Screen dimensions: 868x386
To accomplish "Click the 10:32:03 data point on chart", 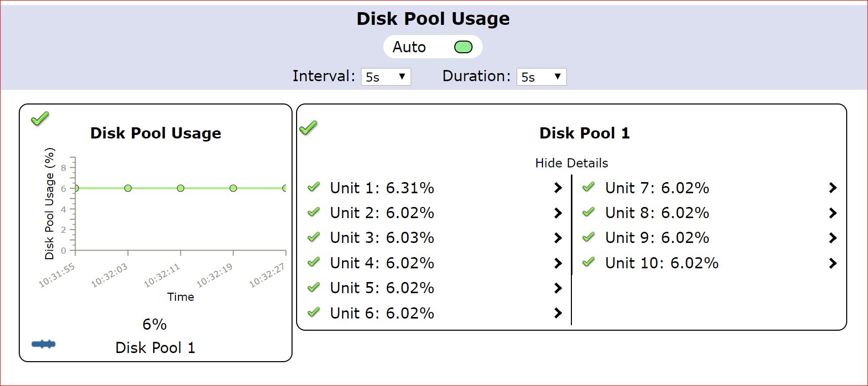I will point(128,188).
